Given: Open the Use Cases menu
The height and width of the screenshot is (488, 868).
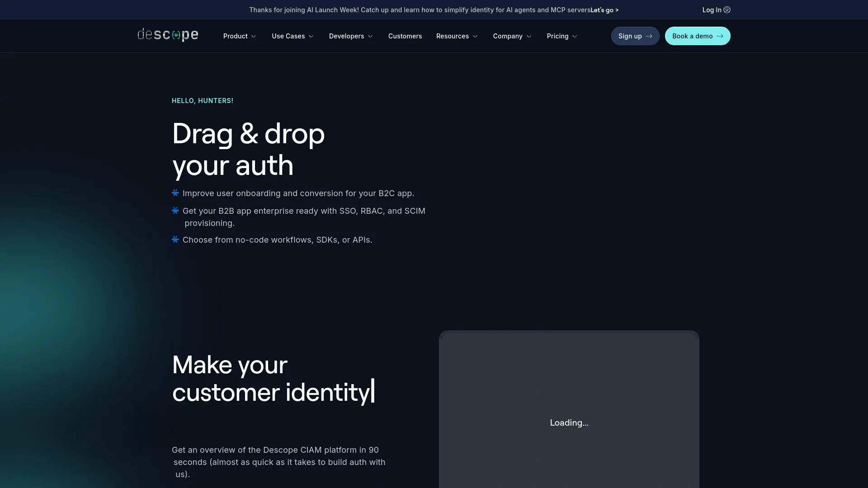Looking at the screenshot, I should [x=292, y=36].
